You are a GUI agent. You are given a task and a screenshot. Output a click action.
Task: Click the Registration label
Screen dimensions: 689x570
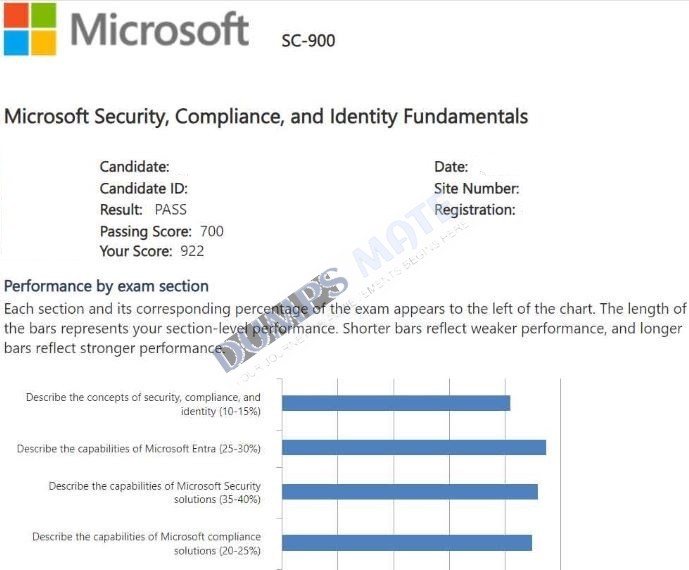(x=475, y=210)
